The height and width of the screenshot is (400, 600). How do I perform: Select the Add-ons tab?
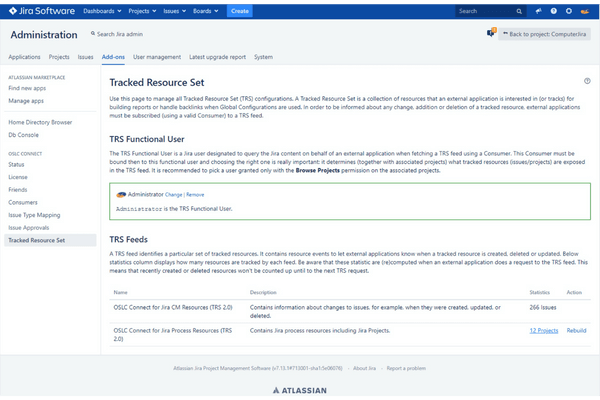tap(113, 57)
